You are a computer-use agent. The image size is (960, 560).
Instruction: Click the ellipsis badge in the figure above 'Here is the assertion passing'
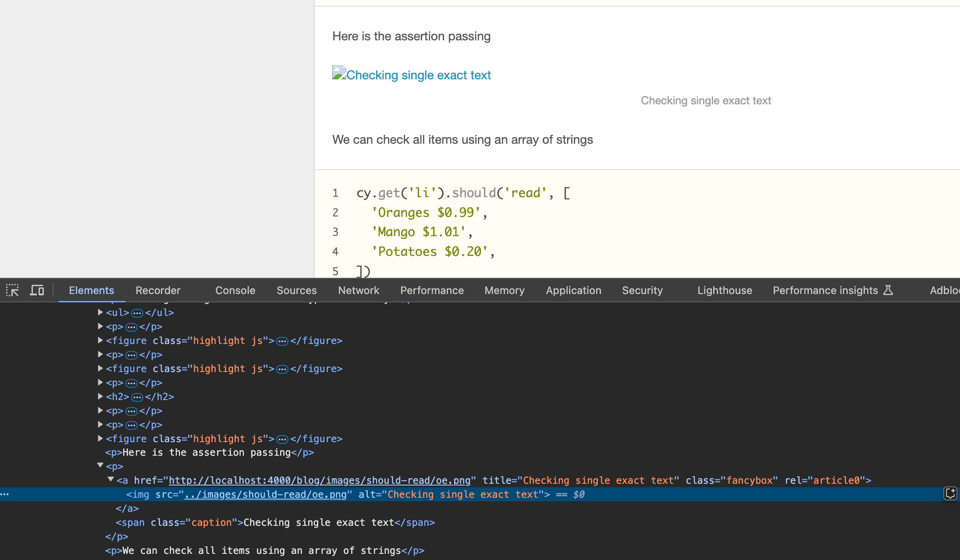point(282,439)
